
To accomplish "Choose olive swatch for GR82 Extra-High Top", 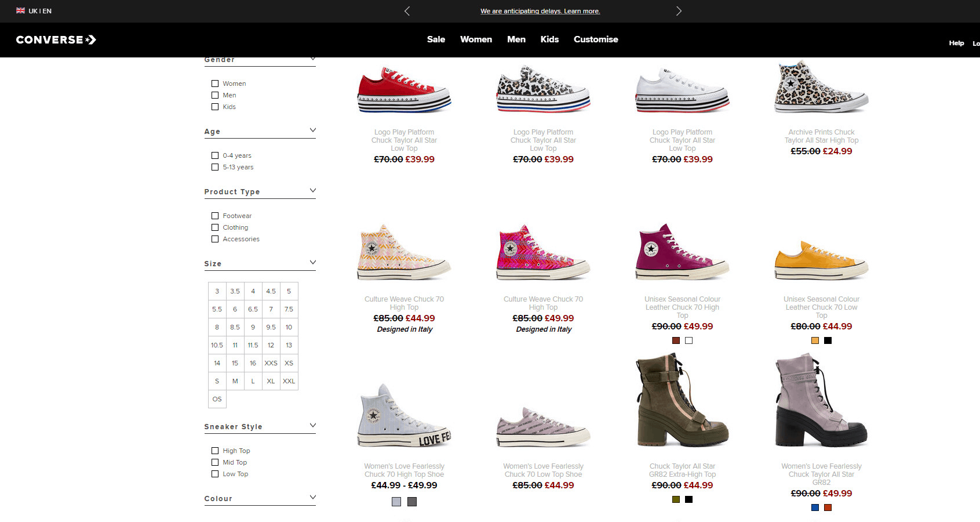I will pyautogui.click(x=676, y=499).
